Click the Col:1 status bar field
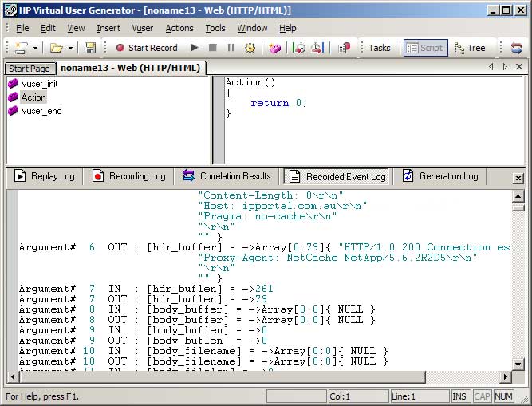This screenshot has width=532, height=406. pyautogui.click(x=358, y=396)
